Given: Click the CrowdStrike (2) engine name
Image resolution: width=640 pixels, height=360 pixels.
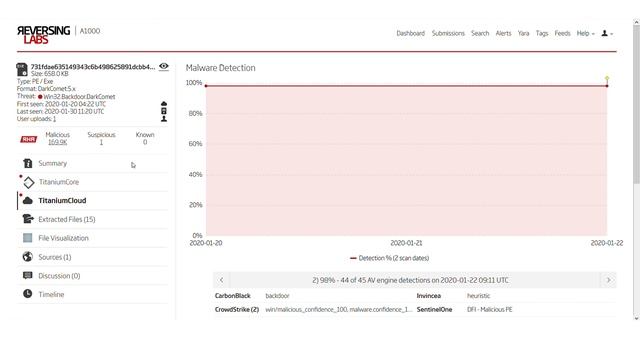Looking at the screenshot, I should point(237,309).
